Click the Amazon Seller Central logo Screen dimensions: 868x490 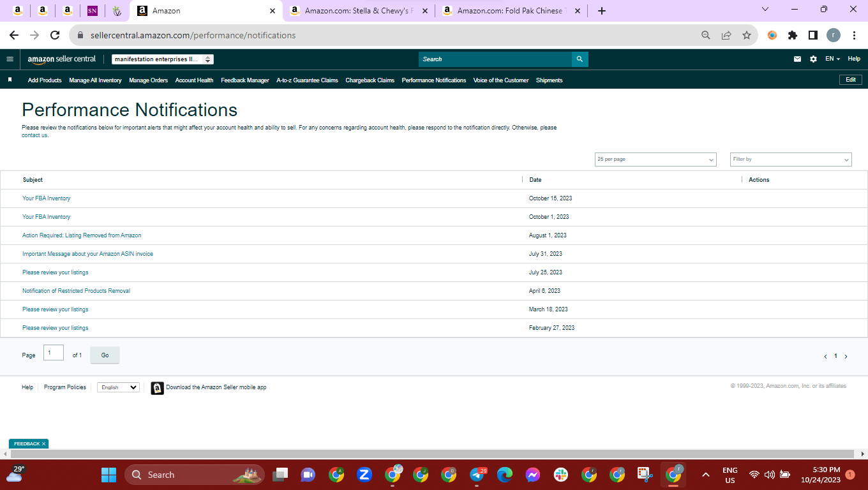click(61, 59)
